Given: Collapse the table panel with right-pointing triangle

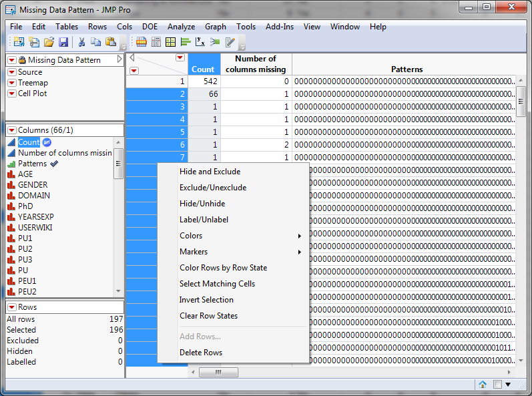Looking at the screenshot, I should pos(119,59).
